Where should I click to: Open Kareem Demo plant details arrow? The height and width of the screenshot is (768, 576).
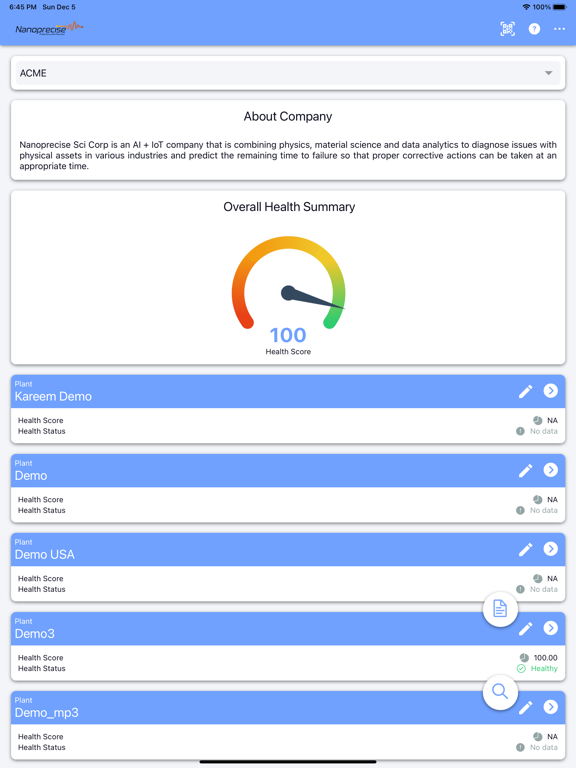click(x=551, y=390)
